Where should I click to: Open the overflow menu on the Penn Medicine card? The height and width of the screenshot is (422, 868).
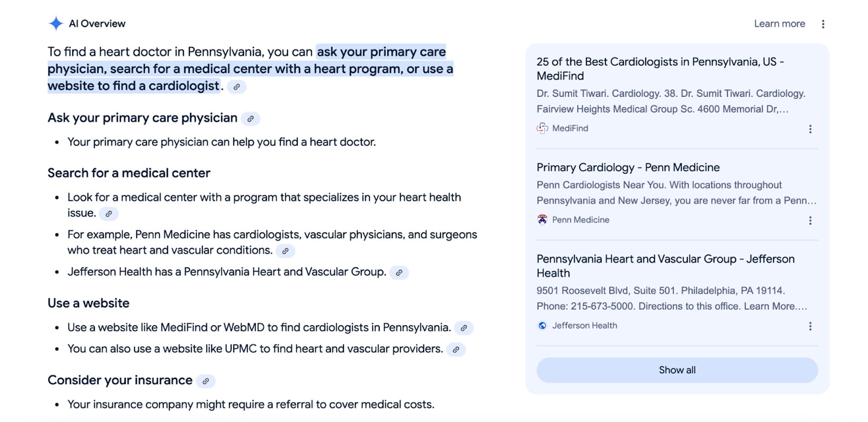[810, 221]
